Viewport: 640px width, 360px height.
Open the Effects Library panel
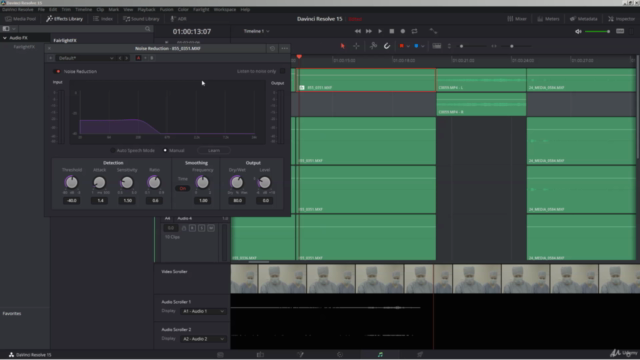[x=64, y=19]
